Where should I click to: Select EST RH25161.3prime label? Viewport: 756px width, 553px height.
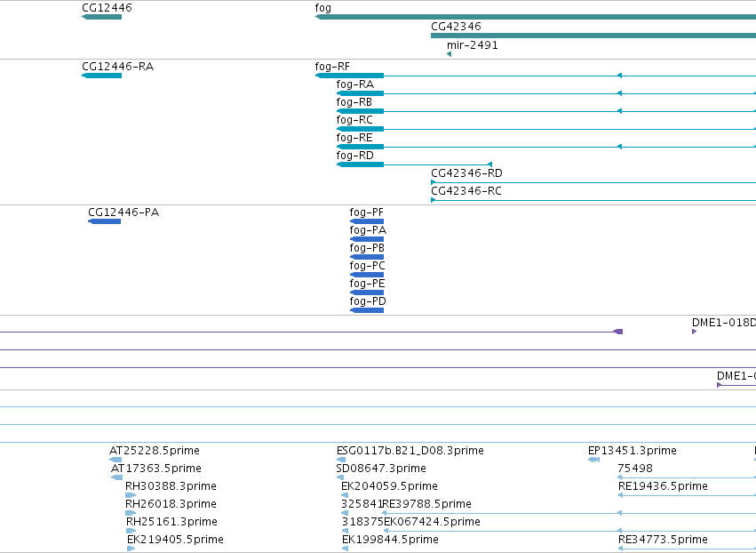coord(171,522)
